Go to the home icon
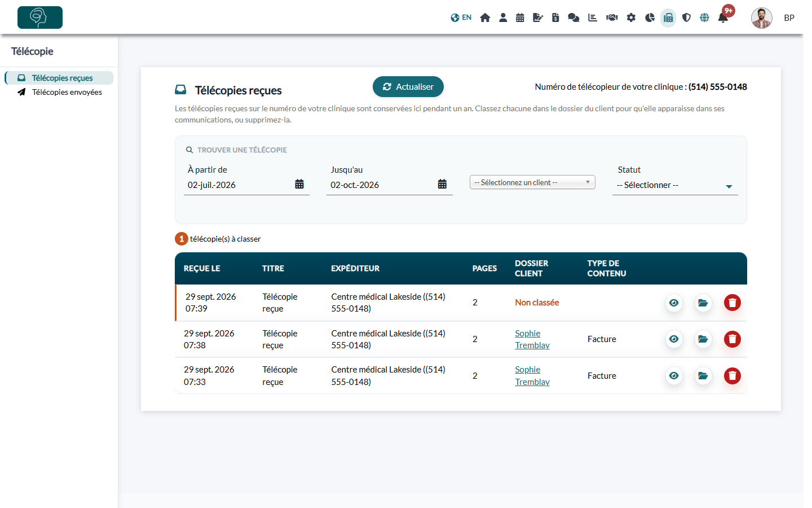Image resolution: width=812 pixels, height=508 pixels. 485,17
